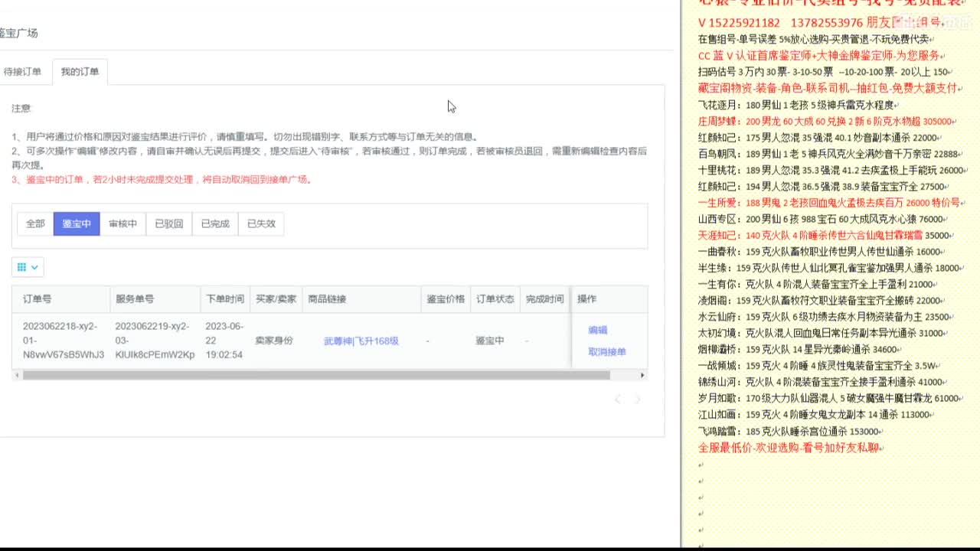
Task: Select the grid view display icon
Action: tap(23, 267)
